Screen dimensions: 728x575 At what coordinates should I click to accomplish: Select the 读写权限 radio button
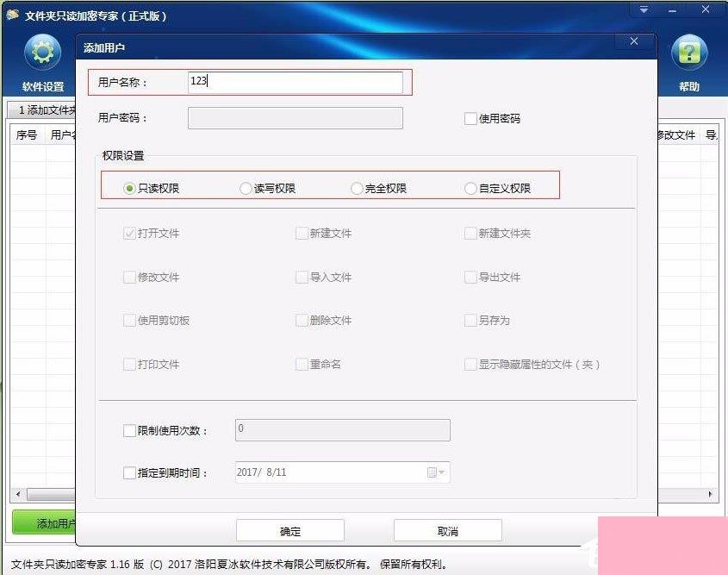click(x=246, y=189)
